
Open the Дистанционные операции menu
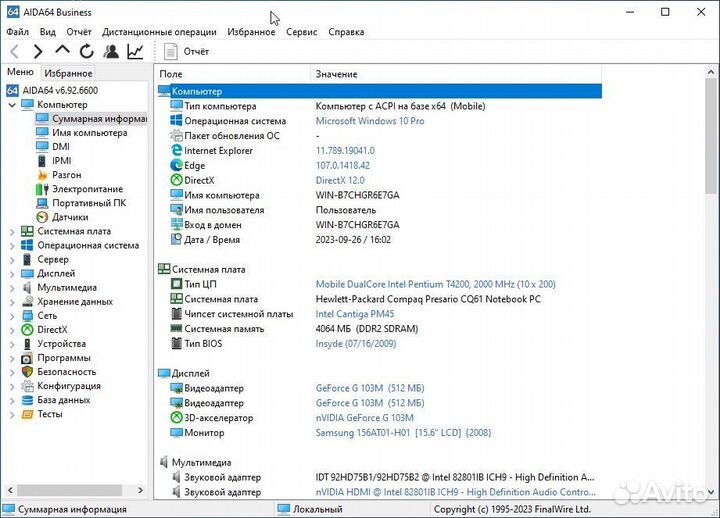coord(159,32)
